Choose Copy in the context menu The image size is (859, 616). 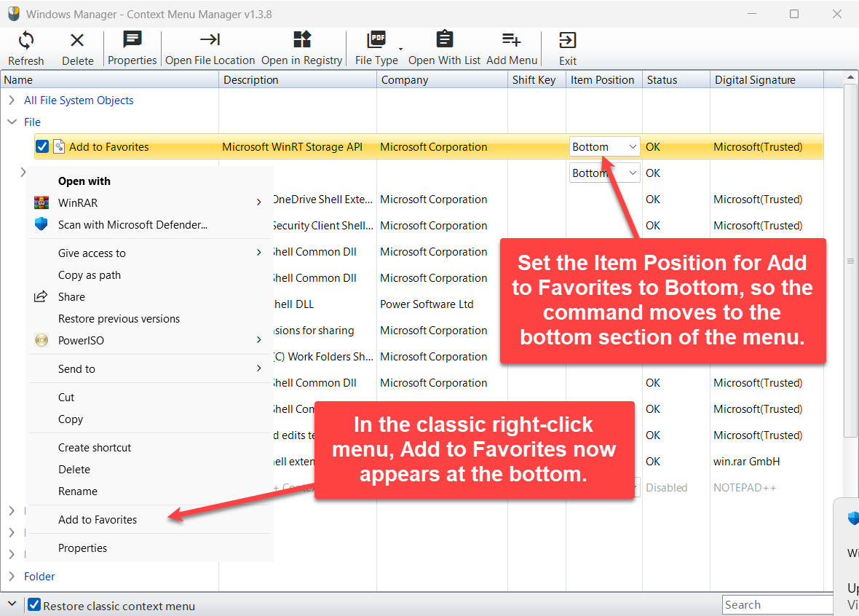point(149,419)
